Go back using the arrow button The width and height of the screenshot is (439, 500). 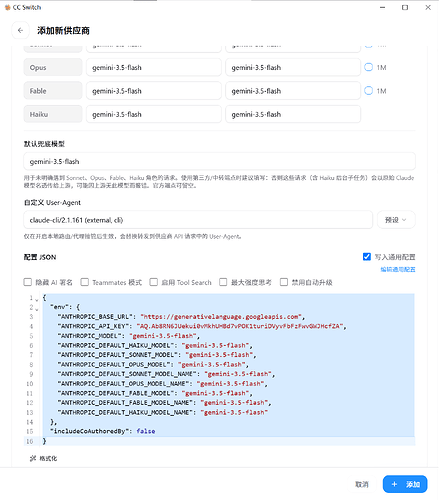(x=20, y=30)
